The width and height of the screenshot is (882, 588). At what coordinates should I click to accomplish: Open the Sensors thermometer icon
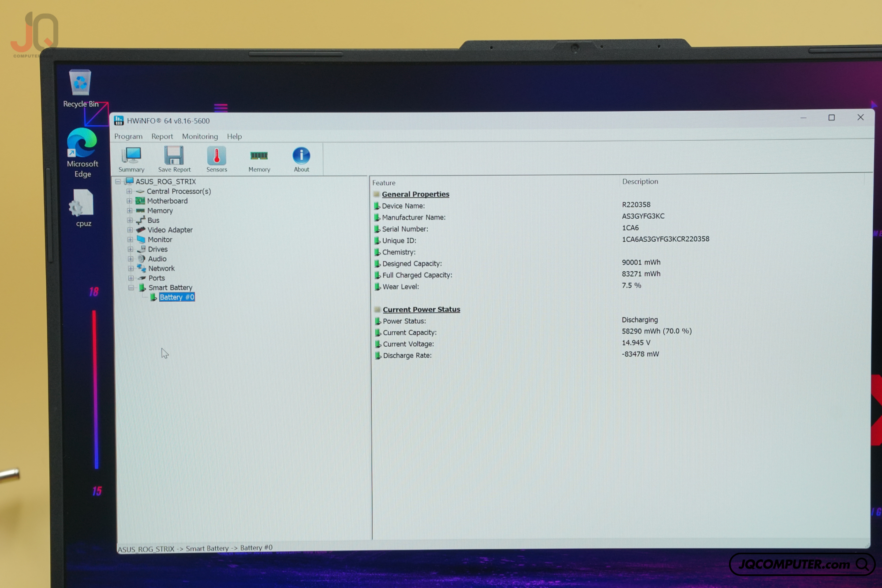217,159
